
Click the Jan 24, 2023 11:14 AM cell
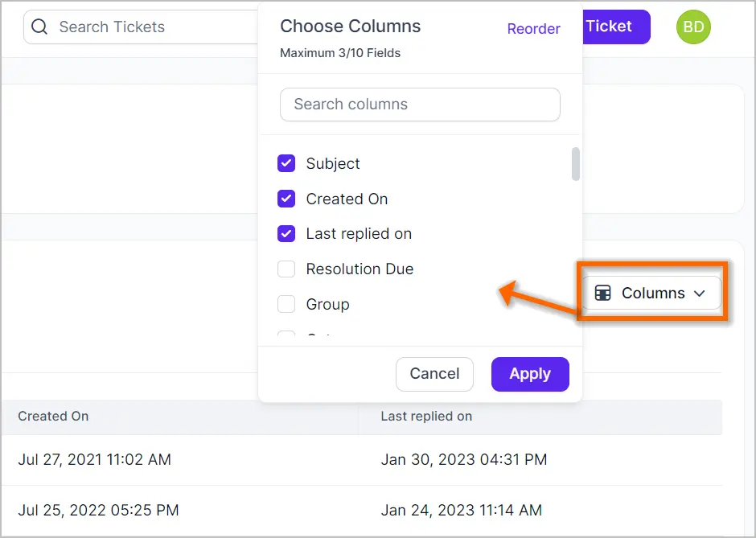pyautogui.click(x=462, y=510)
